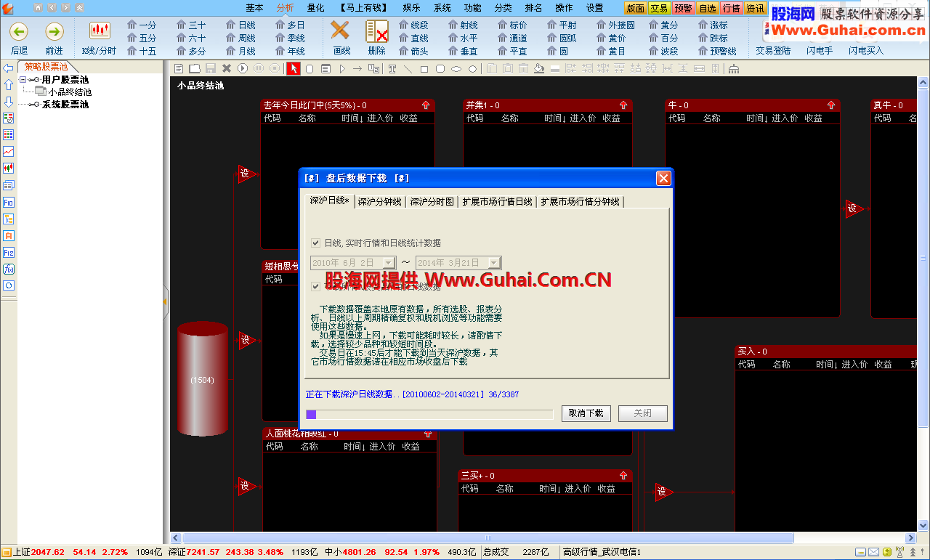Select the 五分 period option
This screenshot has width=930, height=560.
(141, 38)
